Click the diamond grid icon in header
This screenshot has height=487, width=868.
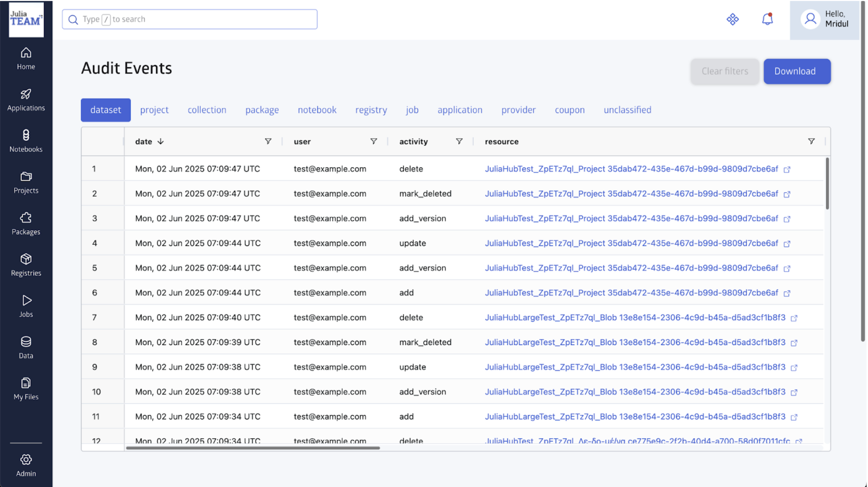pyautogui.click(x=732, y=19)
